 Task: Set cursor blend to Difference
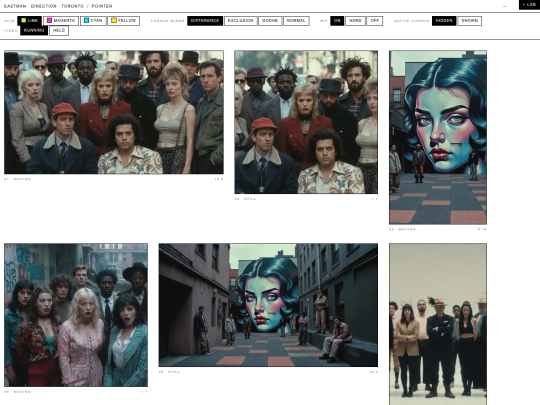click(x=205, y=21)
